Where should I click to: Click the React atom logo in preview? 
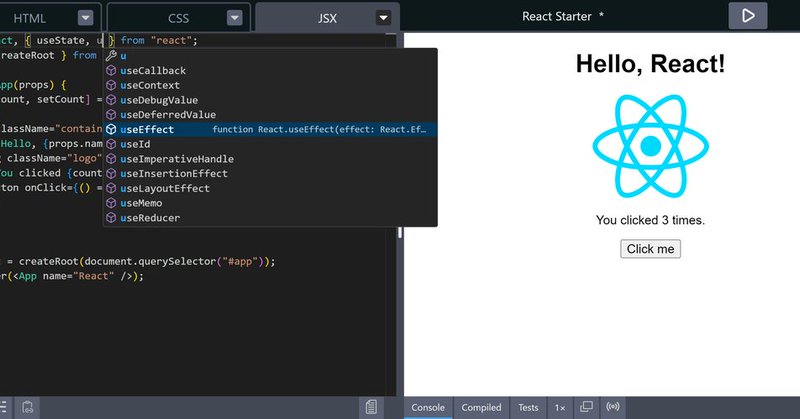tap(650, 146)
